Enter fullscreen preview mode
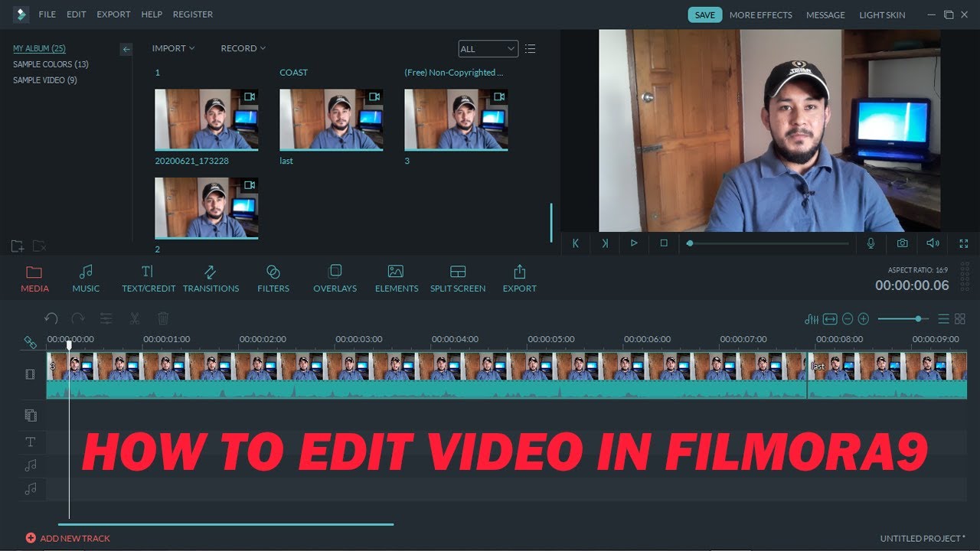Screen dimensions: 980x551 (x=964, y=243)
